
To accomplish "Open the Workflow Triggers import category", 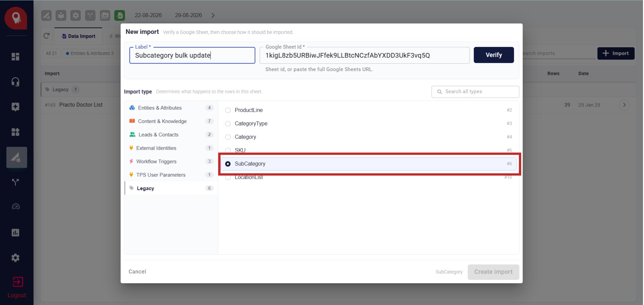I will point(171,161).
